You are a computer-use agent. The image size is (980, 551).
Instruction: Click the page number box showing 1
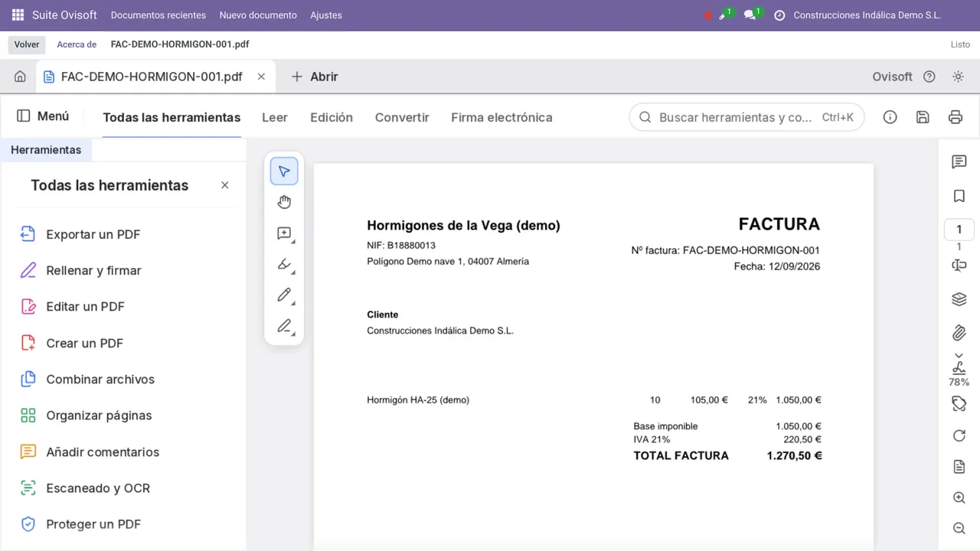[959, 230]
